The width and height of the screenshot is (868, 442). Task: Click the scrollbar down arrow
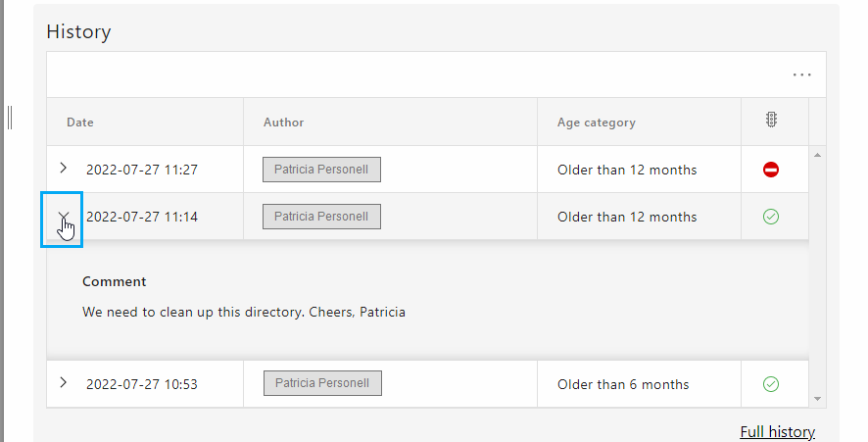tap(818, 399)
